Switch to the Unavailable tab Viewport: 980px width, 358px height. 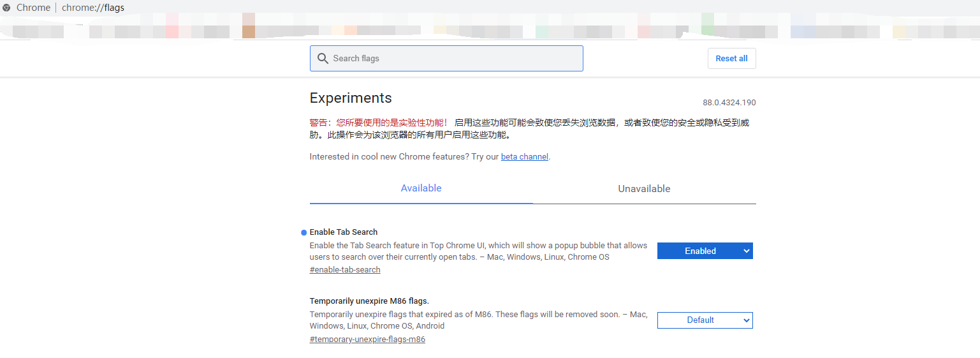[644, 189]
